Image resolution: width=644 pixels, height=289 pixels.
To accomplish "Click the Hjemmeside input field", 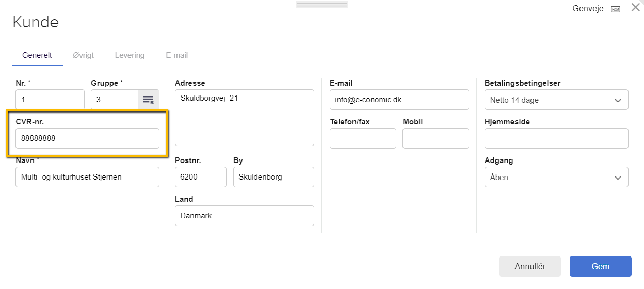I will (556, 138).
